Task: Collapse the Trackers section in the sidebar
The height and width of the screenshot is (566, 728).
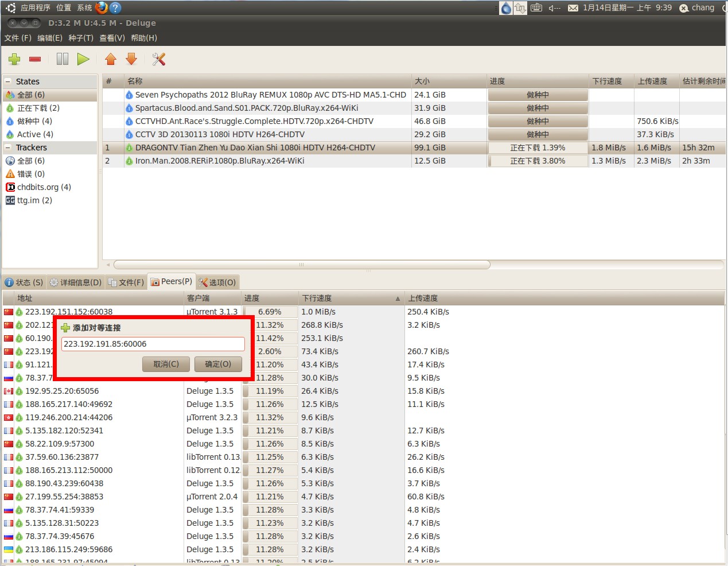Action: click(x=8, y=148)
